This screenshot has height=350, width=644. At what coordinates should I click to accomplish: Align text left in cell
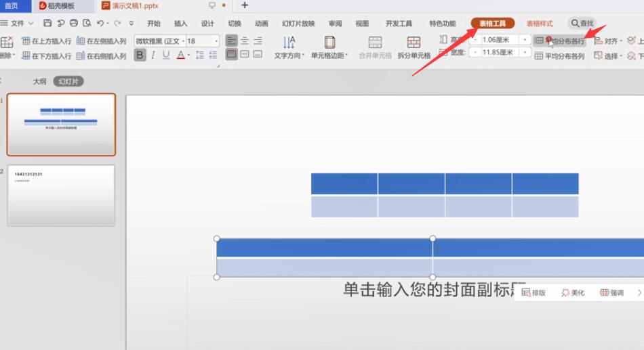pos(232,41)
